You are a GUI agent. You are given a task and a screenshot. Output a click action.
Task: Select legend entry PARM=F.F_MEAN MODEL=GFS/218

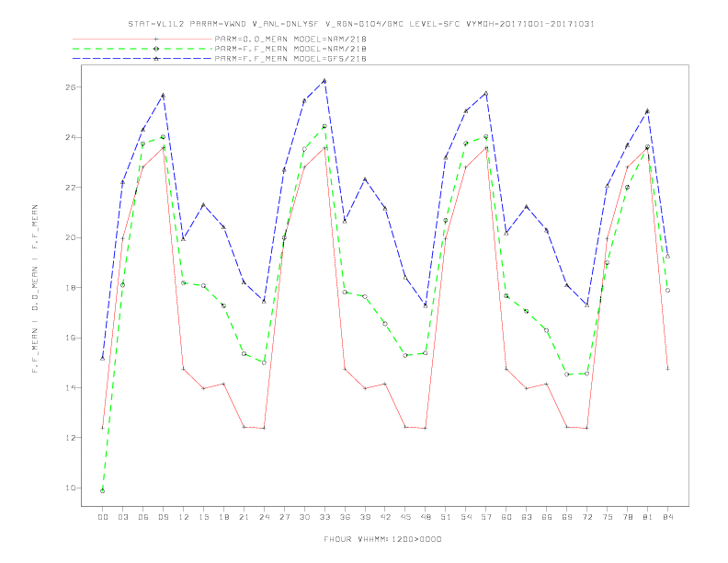(290, 59)
